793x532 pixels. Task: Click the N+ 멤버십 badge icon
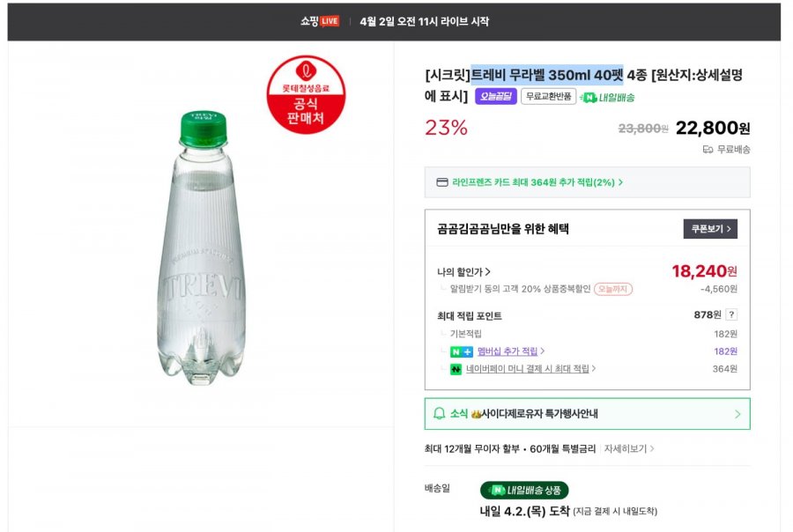click(x=460, y=351)
